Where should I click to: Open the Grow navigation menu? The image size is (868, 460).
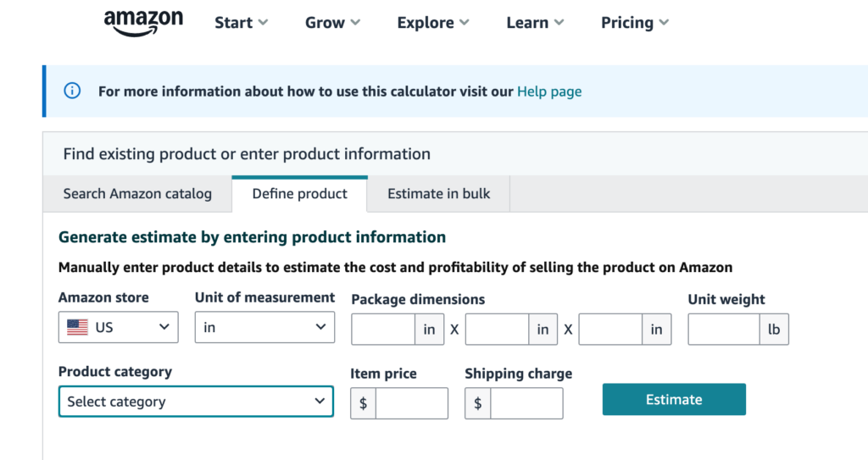332,23
